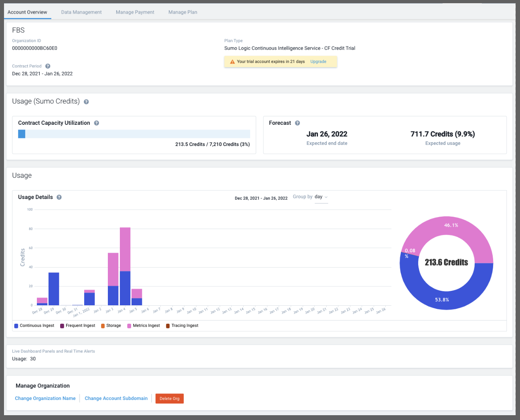The image size is (520, 420).
Task: Toggle Frequent Ingest legend swatch
Action: (62, 326)
